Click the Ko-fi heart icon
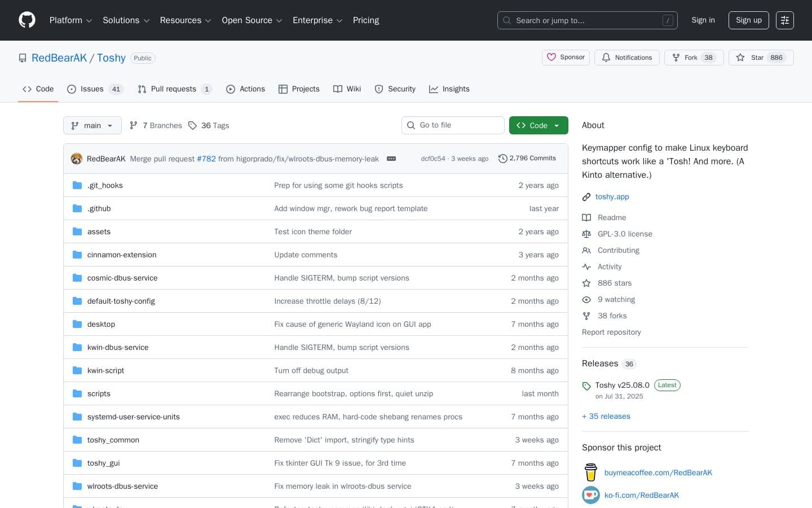The width and height of the screenshot is (812, 508). click(590, 495)
